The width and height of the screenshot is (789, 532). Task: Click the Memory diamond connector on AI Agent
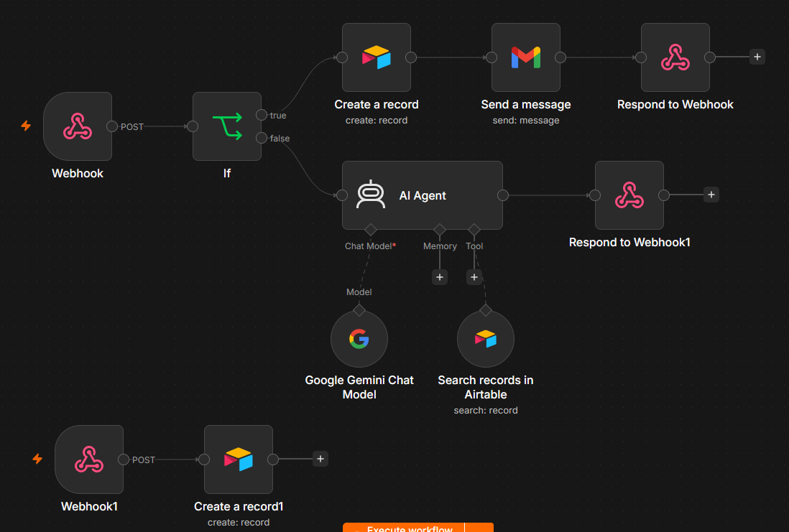(x=440, y=230)
